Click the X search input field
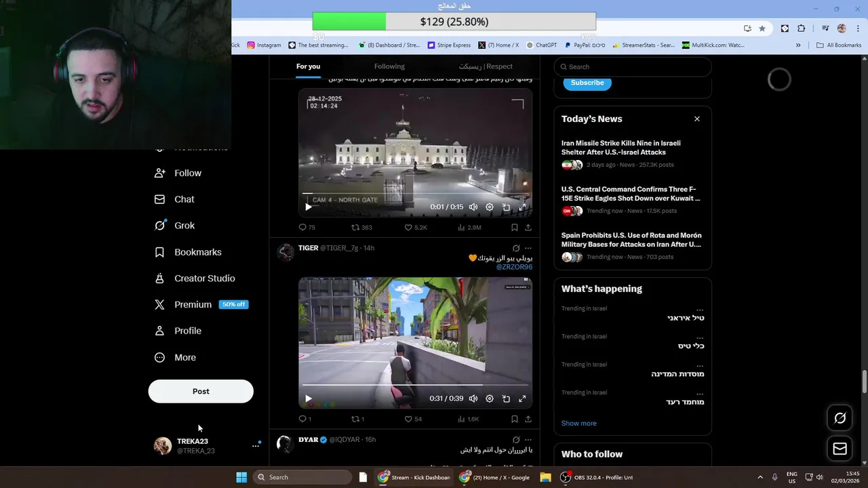The width and height of the screenshot is (868, 488). tap(633, 66)
